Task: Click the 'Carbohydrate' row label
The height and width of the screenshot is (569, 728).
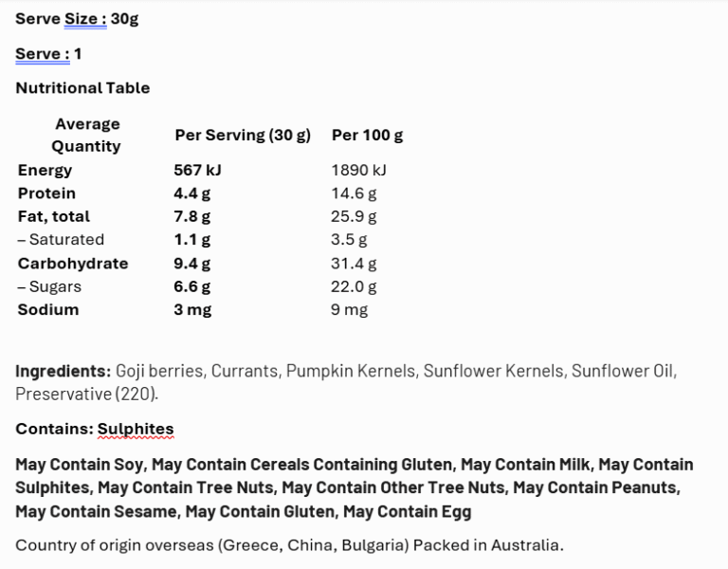Action: tap(73, 264)
